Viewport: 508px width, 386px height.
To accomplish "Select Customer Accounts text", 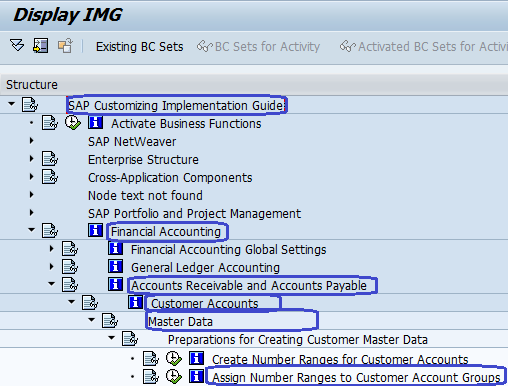I will 205,304.
